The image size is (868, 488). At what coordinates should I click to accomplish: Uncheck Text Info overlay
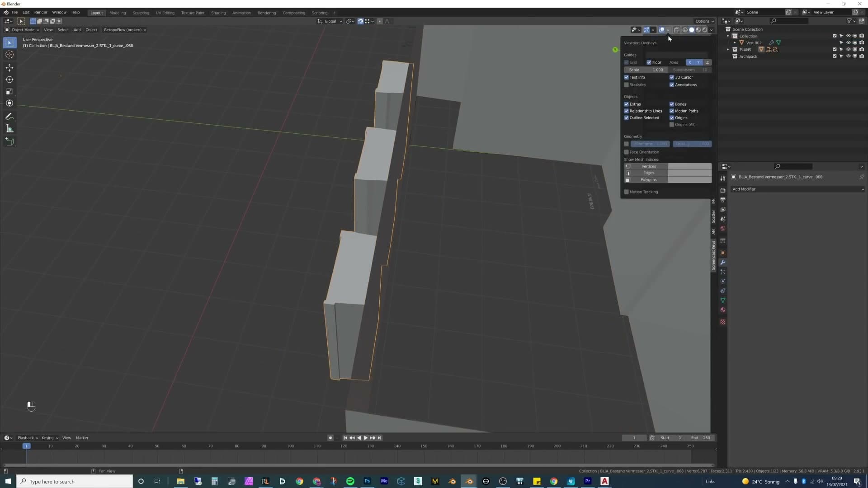[626, 77]
